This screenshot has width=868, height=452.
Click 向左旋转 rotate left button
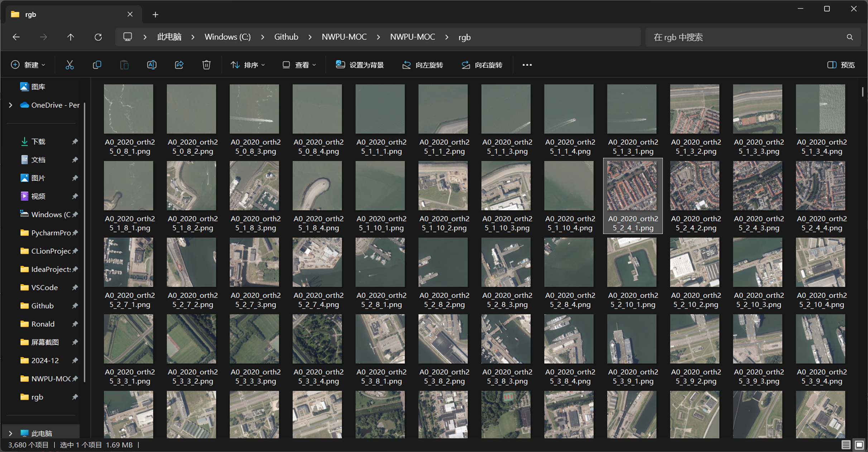tap(423, 65)
